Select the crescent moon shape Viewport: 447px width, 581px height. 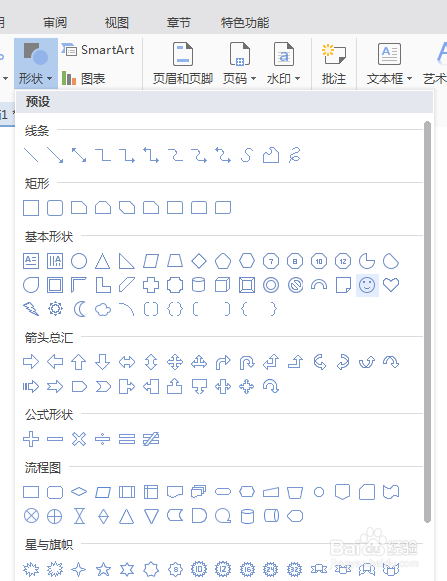tap(79, 309)
